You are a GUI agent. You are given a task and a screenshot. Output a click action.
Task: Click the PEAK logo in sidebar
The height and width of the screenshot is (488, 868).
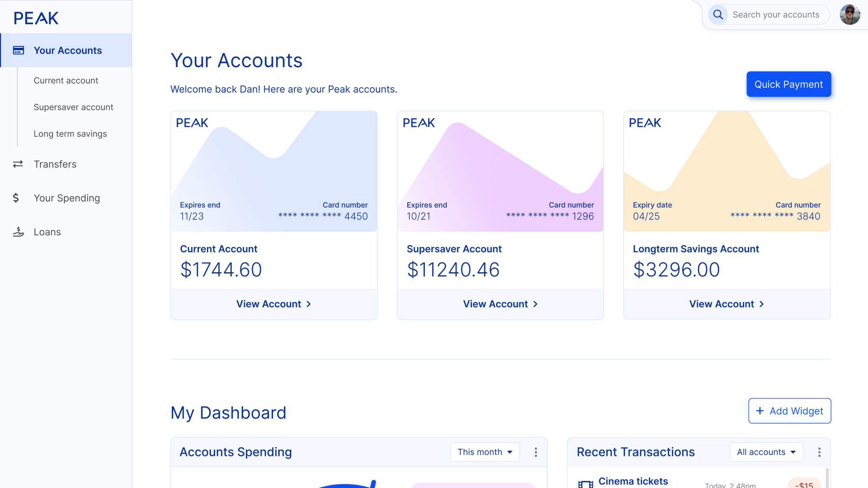[36, 18]
